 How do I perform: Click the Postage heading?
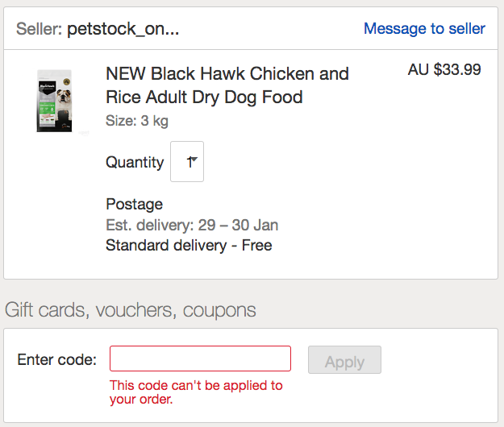point(134,204)
